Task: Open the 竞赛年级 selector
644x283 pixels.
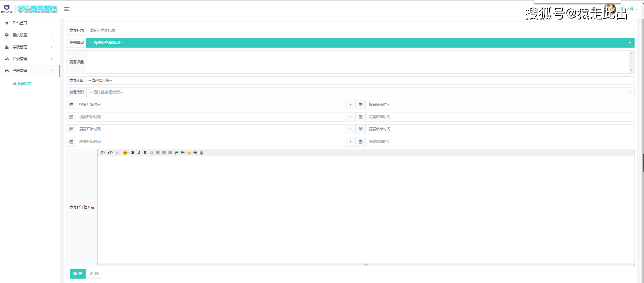Action: 360,81
